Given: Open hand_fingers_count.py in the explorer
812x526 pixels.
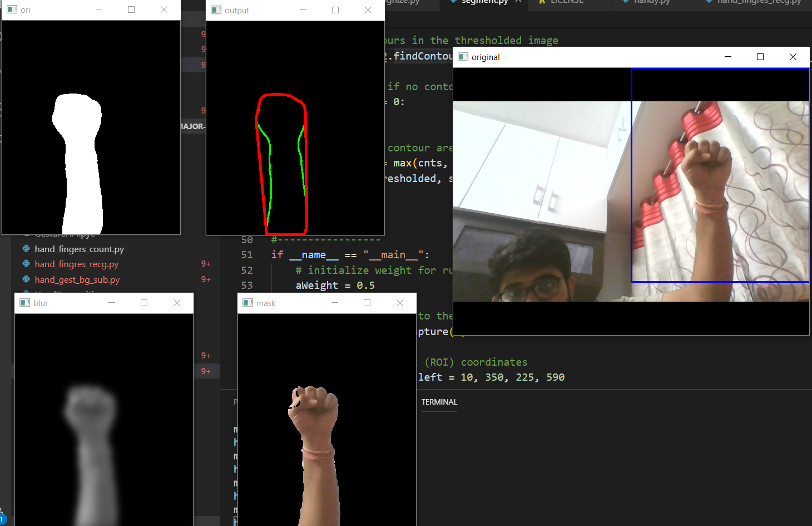Looking at the screenshot, I should tap(79, 249).
